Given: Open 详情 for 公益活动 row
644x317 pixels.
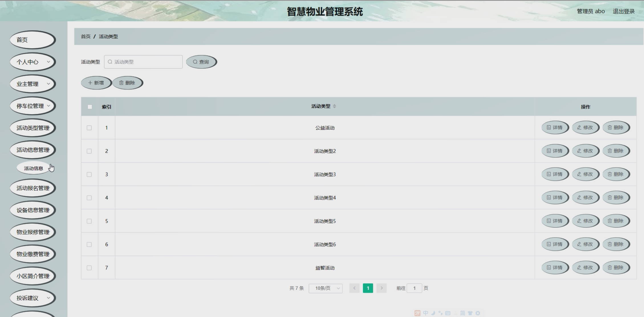Looking at the screenshot, I should (x=555, y=128).
